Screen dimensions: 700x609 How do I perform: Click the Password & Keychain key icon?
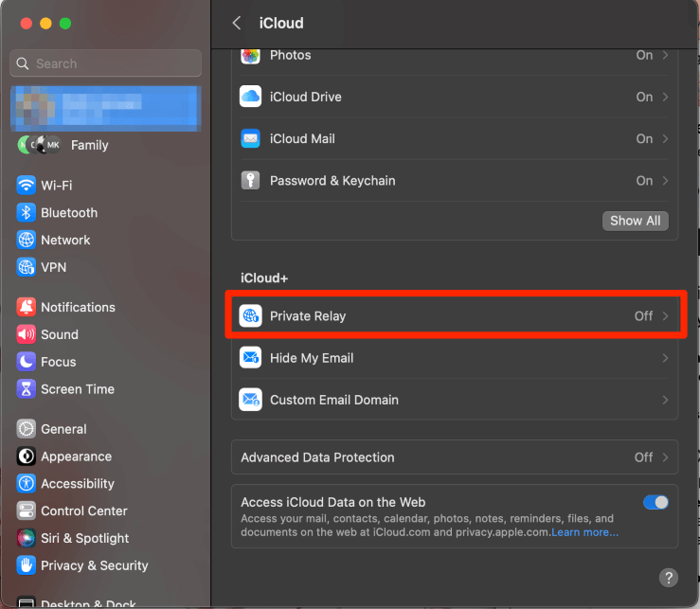250,180
